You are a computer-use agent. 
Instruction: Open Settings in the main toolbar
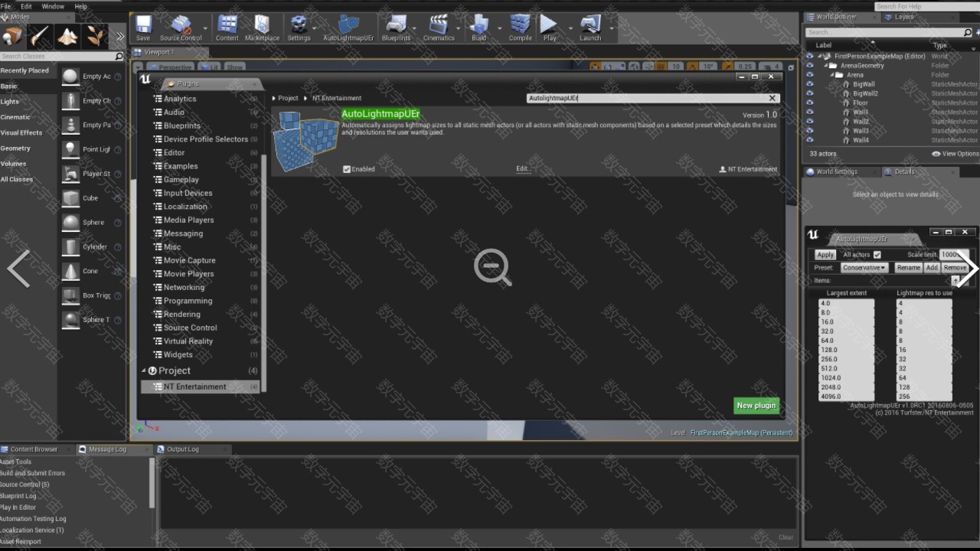point(299,26)
